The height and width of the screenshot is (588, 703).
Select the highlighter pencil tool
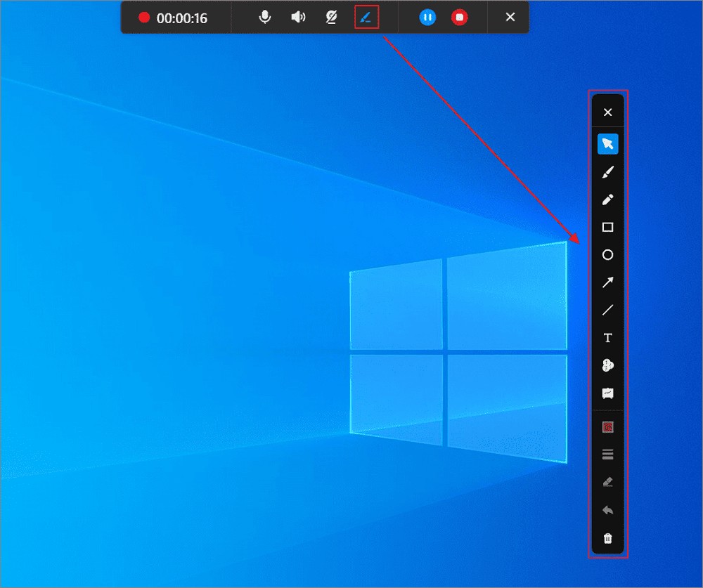click(x=607, y=200)
